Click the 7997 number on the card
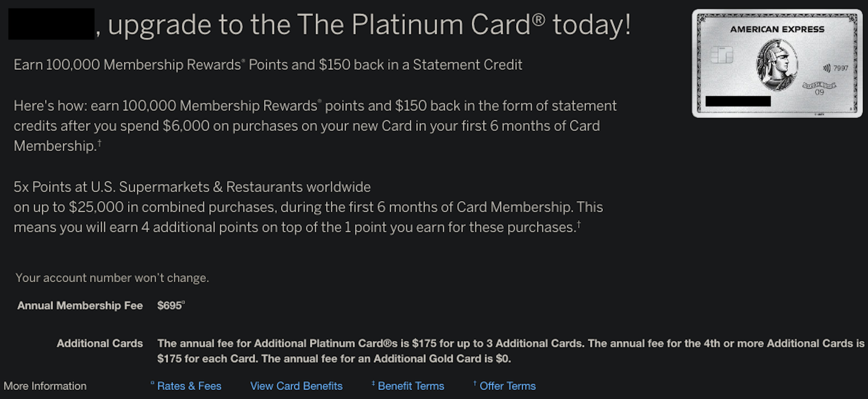Screen dimensions: 868x399 pos(840,68)
